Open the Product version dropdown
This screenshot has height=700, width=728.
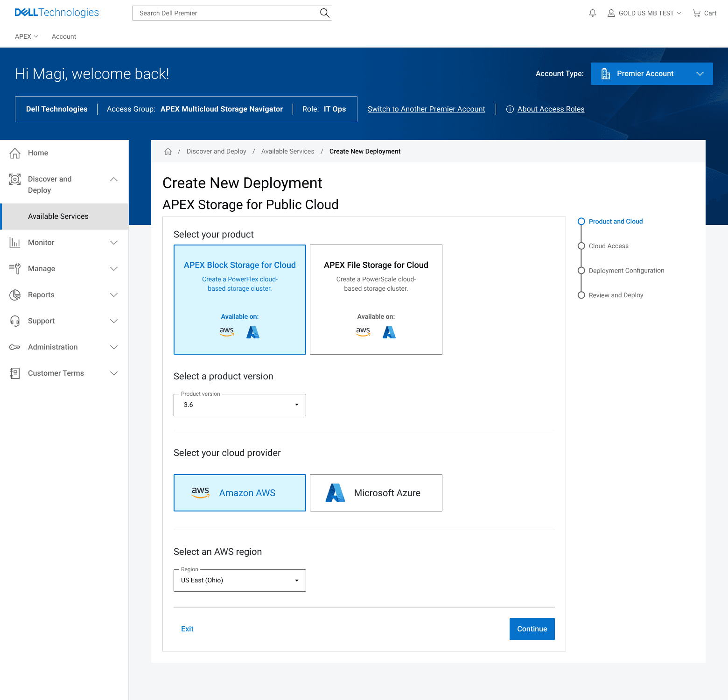pyautogui.click(x=240, y=405)
